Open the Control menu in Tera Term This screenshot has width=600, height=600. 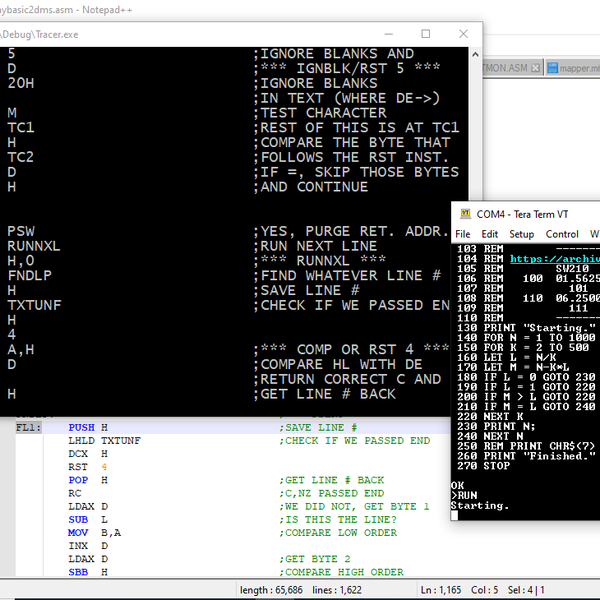click(561, 234)
